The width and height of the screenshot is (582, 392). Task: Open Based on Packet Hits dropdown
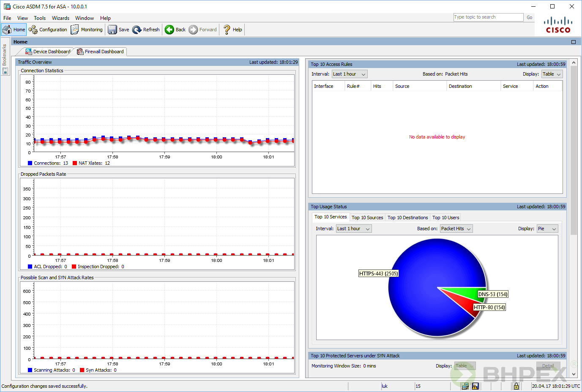coord(456,229)
